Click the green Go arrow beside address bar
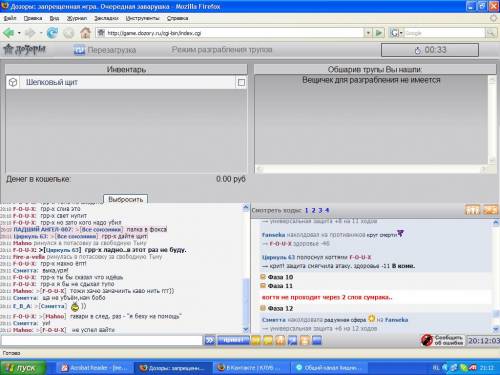 pos(379,33)
